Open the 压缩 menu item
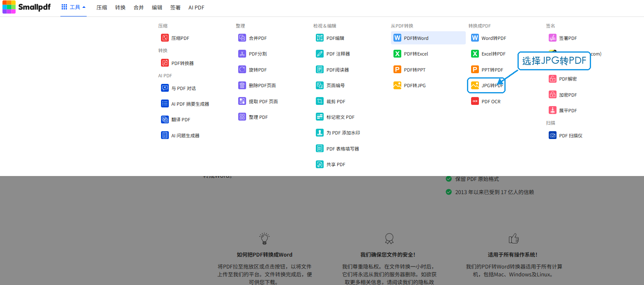The image size is (644, 285). point(101,7)
